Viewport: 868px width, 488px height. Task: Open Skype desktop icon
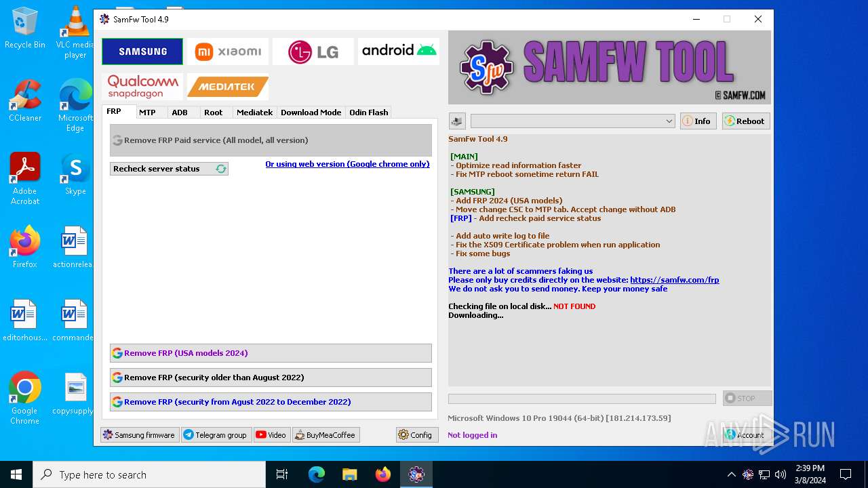[75, 174]
